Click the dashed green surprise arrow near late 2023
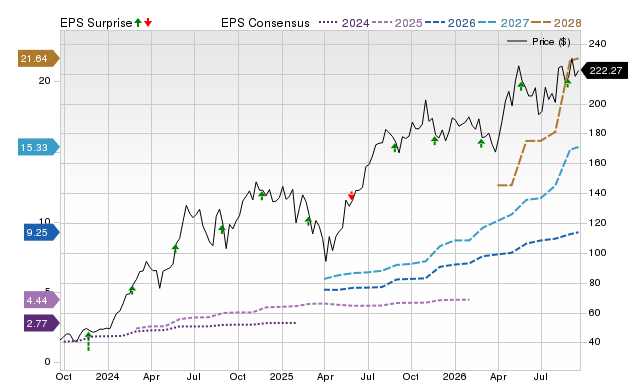This screenshot has width=640, height=382. 89,341
